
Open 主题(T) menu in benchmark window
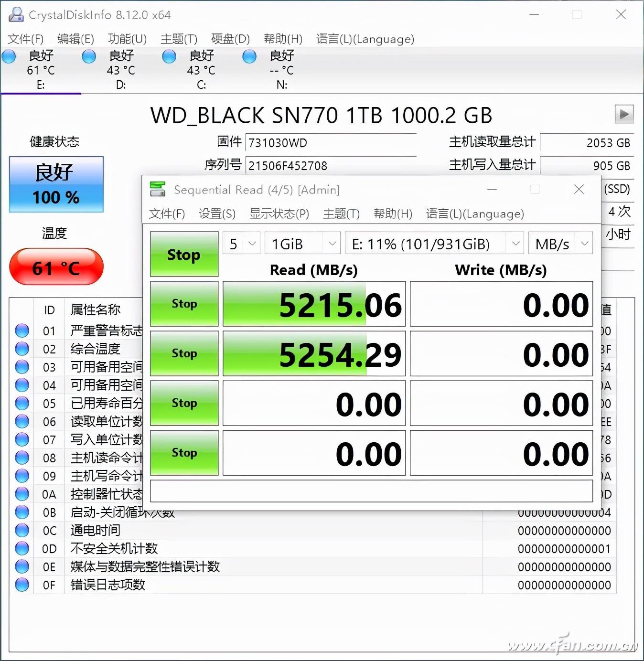click(341, 213)
